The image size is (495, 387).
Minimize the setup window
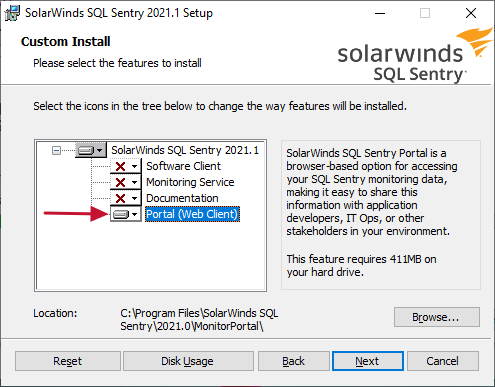pyautogui.click(x=380, y=13)
